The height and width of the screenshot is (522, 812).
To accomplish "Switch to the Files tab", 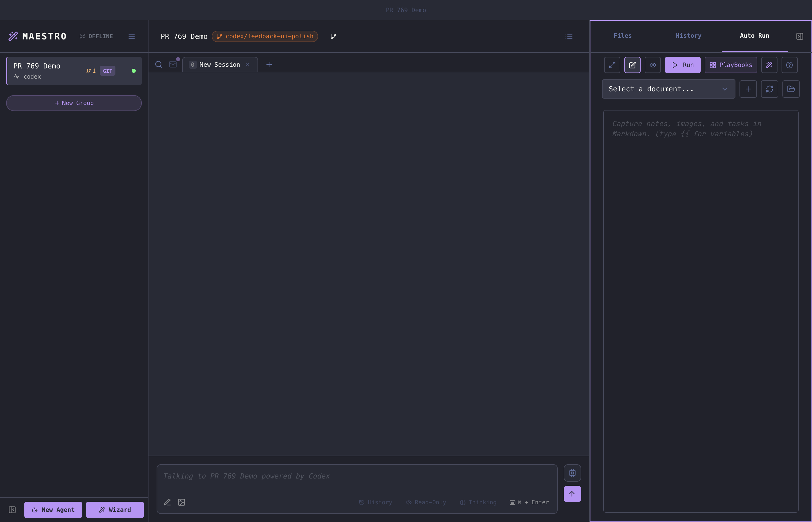I will (x=622, y=36).
